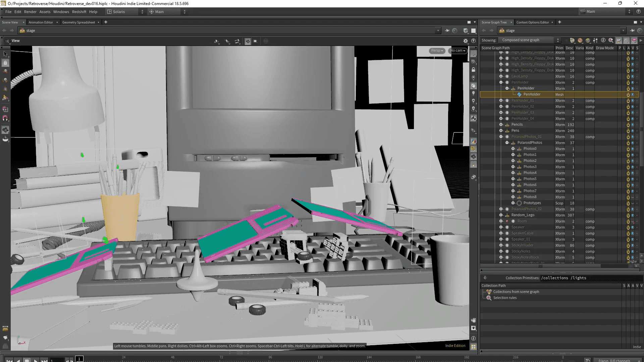This screenshot has height=362, width=644.
Task: Click the magnifier search icon in Scene Graph toolbar
Action: point(611,40)
